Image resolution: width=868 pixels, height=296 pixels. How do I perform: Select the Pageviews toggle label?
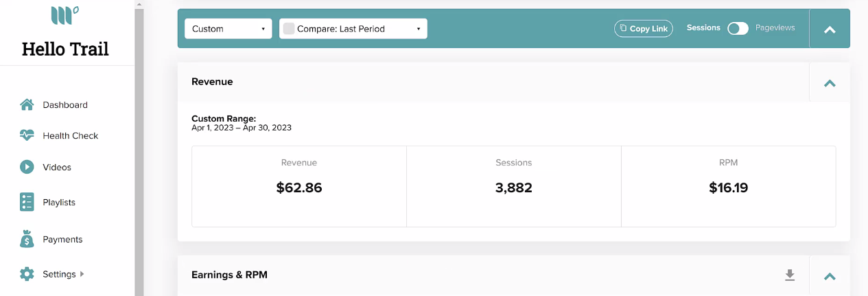coord(775,28)
